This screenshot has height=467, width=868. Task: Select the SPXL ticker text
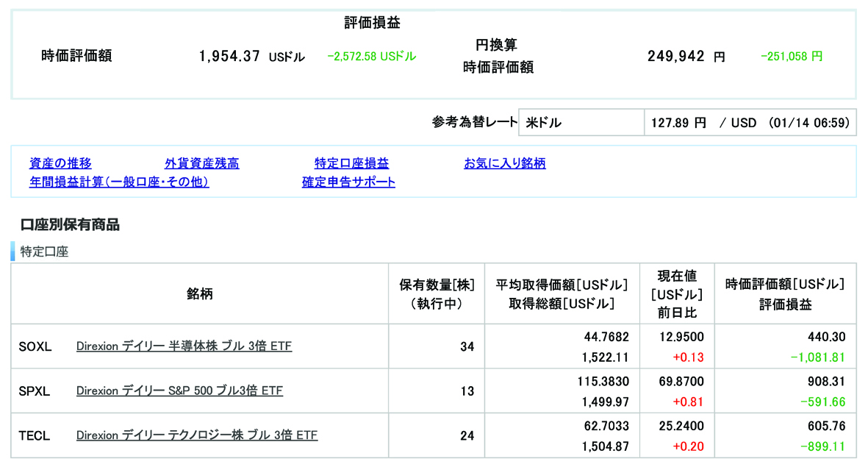point(35,391)
